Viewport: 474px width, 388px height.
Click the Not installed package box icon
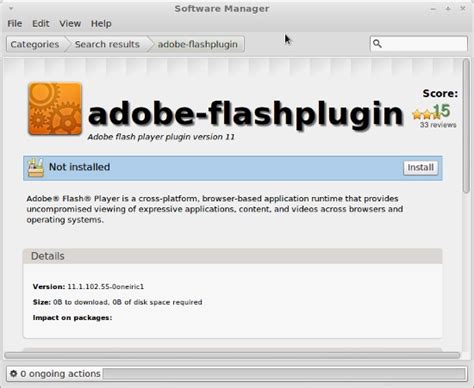pyautogui.click(x=36, y=168)
